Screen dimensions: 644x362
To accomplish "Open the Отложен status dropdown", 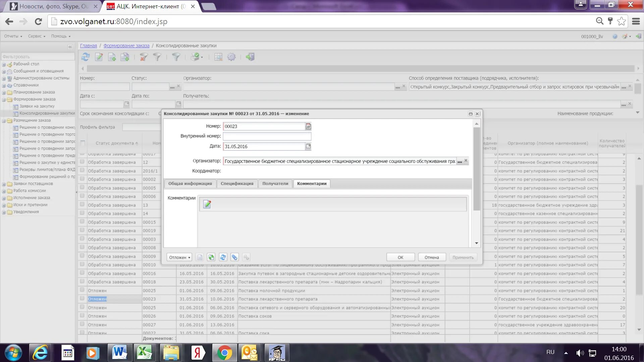I will [x=179, y=257].
